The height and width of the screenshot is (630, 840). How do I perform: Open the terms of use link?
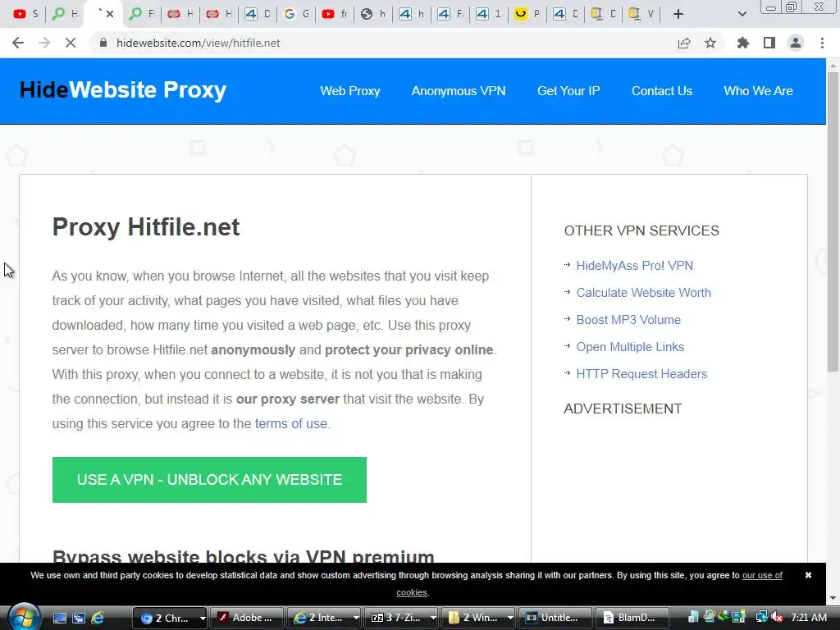coord(290,423)
